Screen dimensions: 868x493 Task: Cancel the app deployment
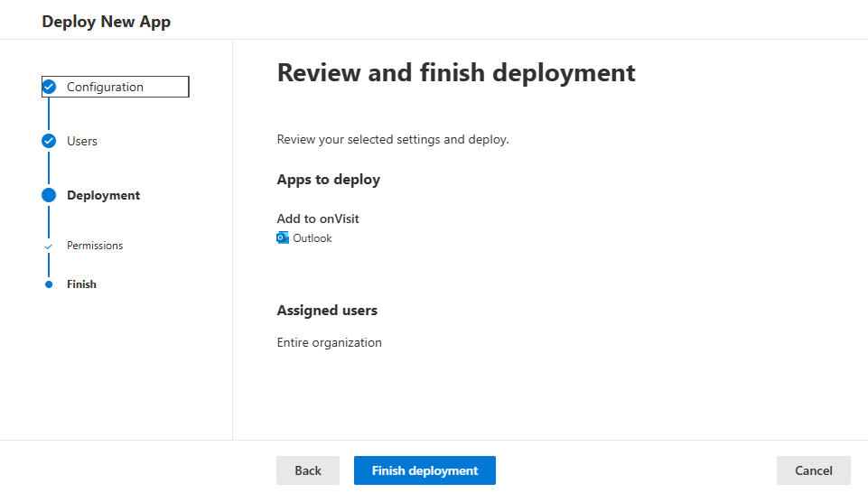pos(813,470)
